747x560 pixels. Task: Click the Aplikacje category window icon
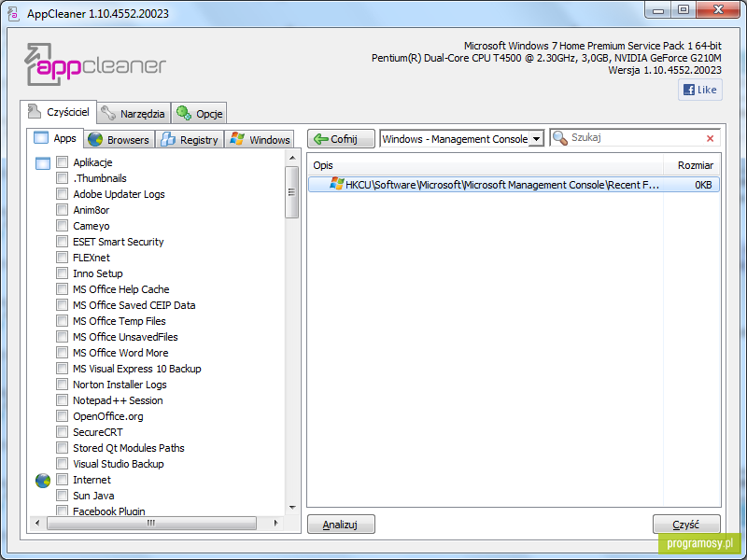point(43,163)
